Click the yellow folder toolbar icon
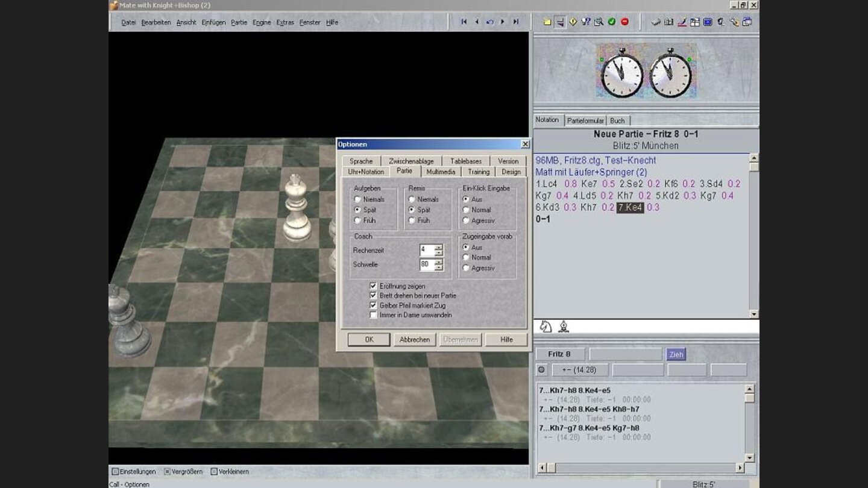The height and width of the screenshot is (488, 868). click(x=547, y=22)
